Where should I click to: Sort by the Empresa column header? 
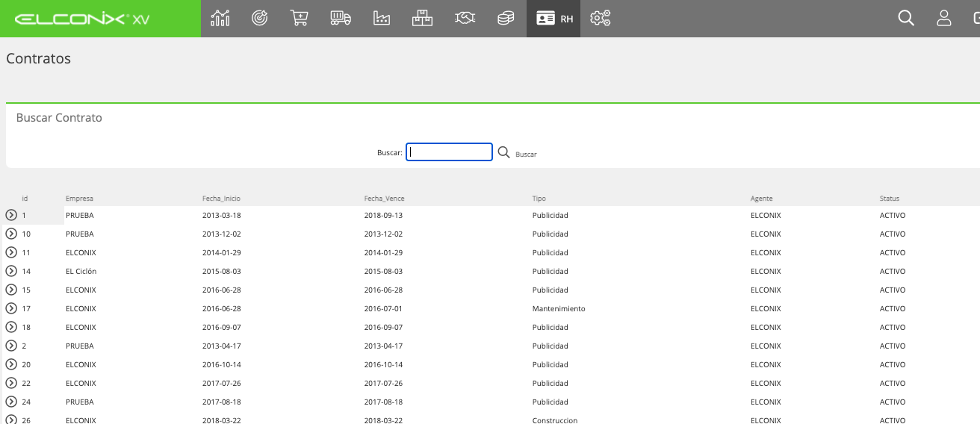79,199
